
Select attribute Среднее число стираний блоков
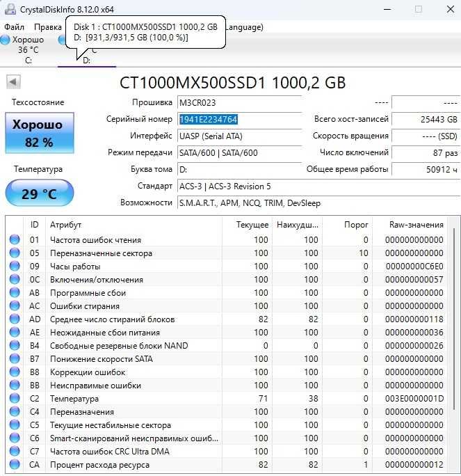pyautogui.click(x=112, y=319)
